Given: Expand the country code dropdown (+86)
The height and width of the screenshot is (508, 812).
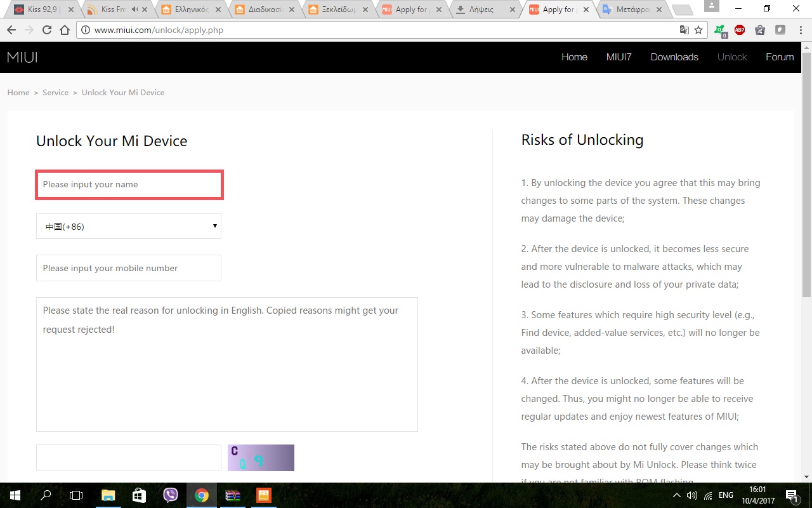Looking at the screenshot, I should click(129, 226).
